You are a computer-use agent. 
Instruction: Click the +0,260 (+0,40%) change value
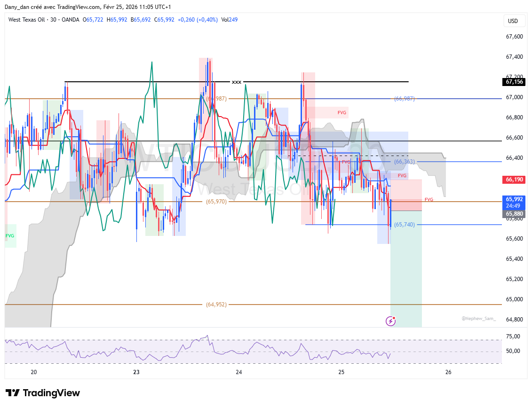[x=198, y=20]
